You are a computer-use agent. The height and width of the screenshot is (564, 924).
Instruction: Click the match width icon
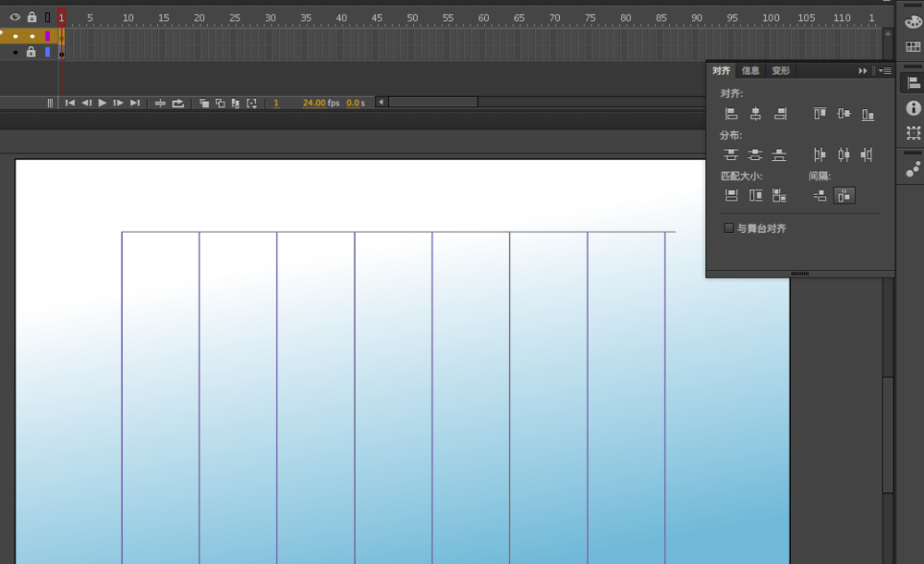click(731, 195)
